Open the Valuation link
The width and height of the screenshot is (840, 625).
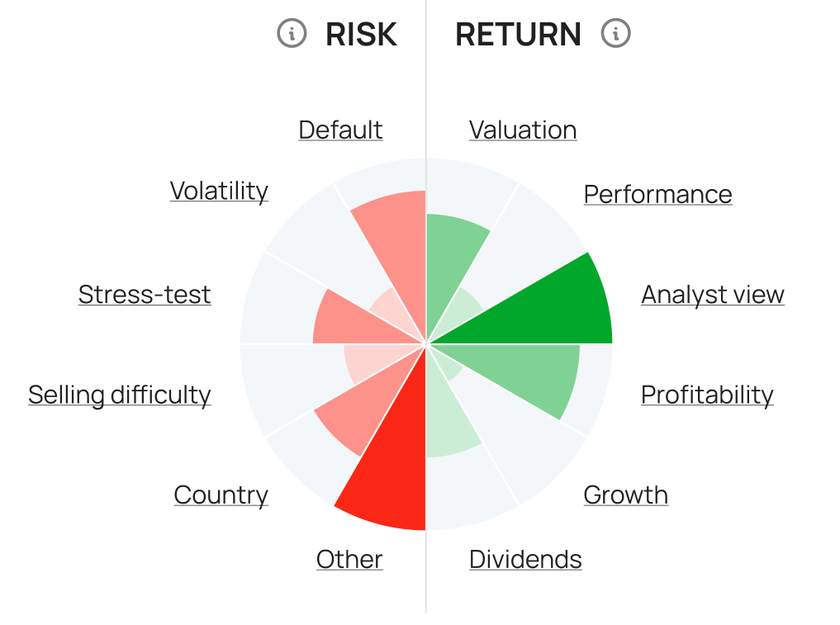pos(523,130)
